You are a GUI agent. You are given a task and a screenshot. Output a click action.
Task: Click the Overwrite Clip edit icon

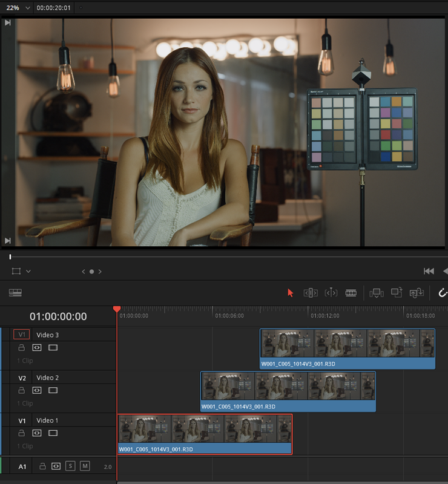tap(397, 292)
